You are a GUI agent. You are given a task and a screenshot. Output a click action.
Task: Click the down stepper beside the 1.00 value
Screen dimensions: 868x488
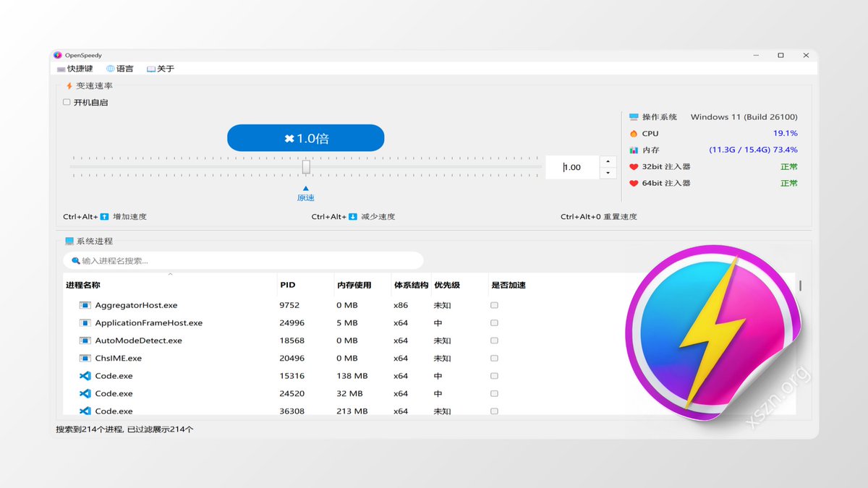[608, 173]
